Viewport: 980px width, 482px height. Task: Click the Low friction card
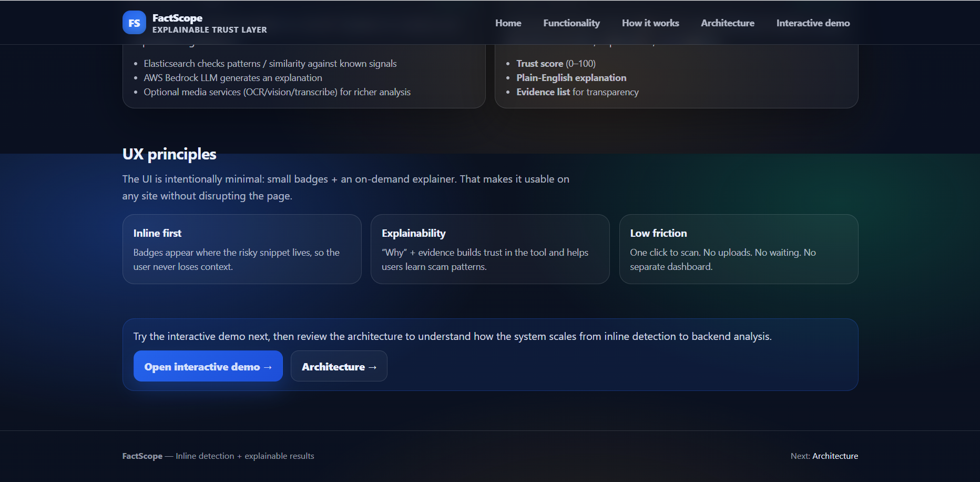click(738, 249)
